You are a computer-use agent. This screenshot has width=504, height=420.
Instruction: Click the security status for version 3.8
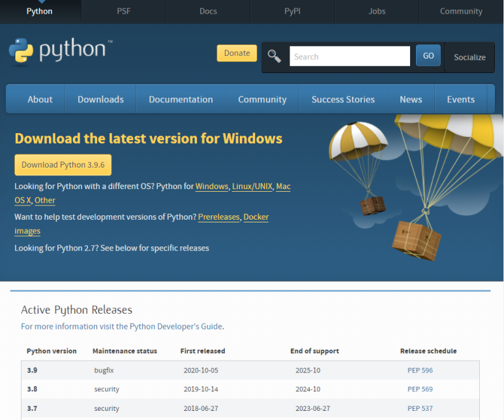[x=106, y=389]
